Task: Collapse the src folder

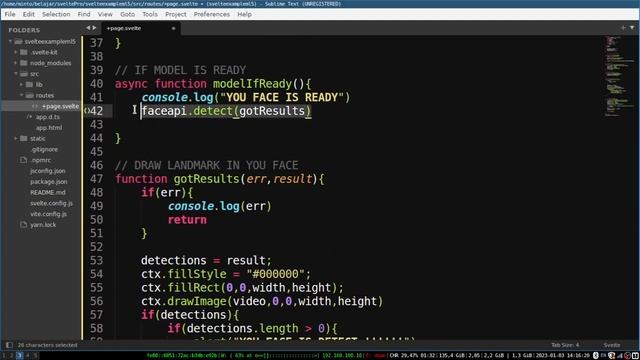Action: click(16, 74)
